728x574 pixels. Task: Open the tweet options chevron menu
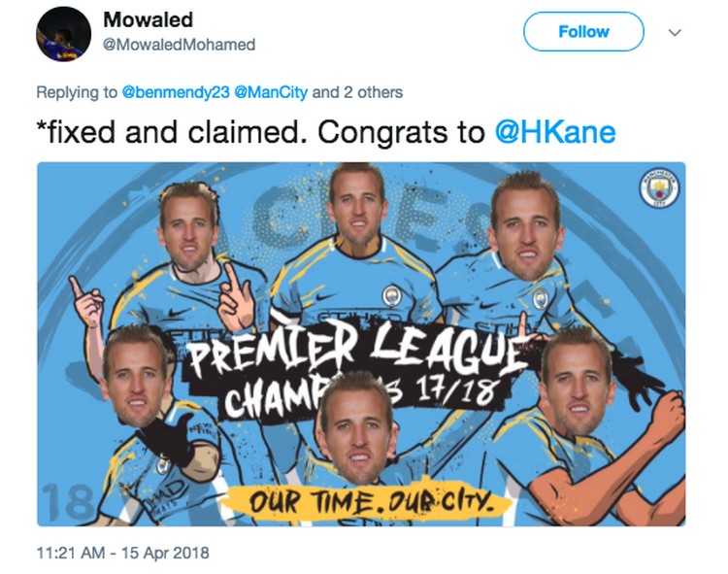coord(675,32)
